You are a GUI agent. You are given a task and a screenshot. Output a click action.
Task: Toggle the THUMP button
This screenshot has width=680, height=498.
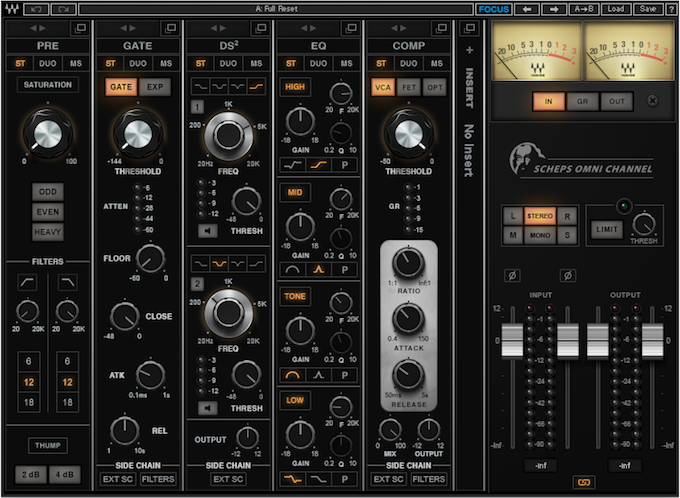point(48,445)
